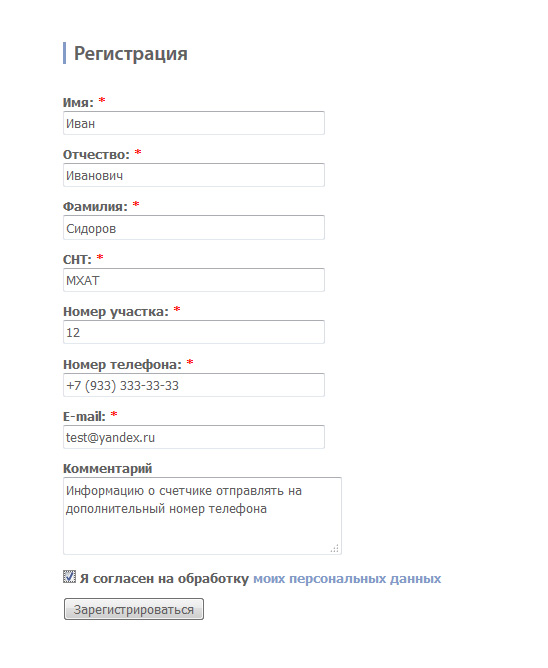Click the Я согласен на обработку text
The width and height of the screenshot is (548, 668).
click(x=164, y=579)
